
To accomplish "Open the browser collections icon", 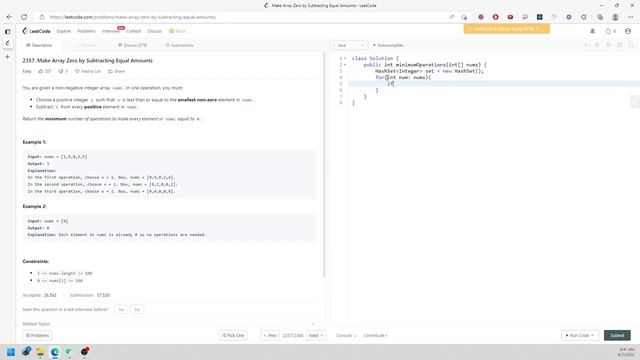I will pyautogui.click(x=600, y=17).
